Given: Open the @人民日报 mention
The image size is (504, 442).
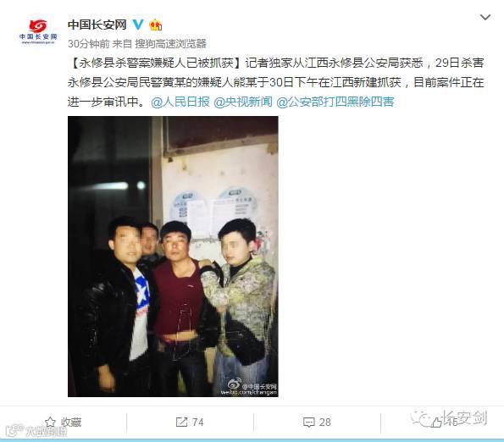Looking at the screenshot, I should point(180,102).
